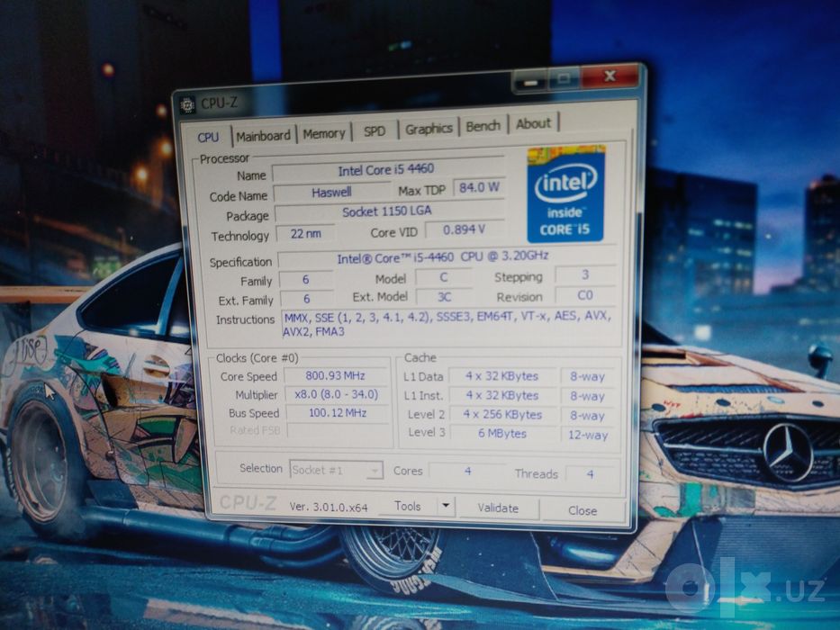Click the Close button at the bottom
840x630 pixels.
point(583,510)
